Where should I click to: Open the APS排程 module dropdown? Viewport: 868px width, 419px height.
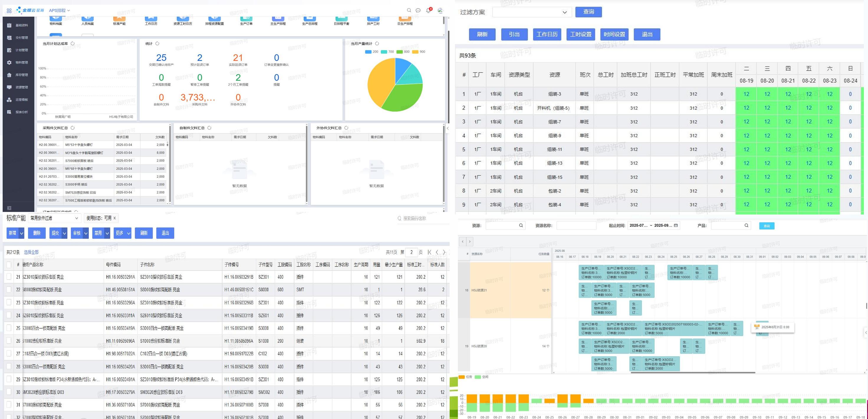point(59,10)
